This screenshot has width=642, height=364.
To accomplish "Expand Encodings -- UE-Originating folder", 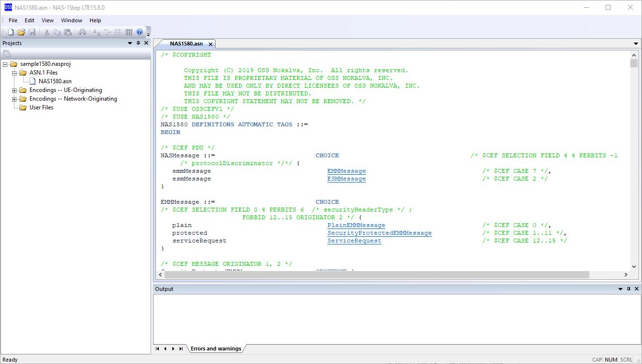I will [15, 90].
